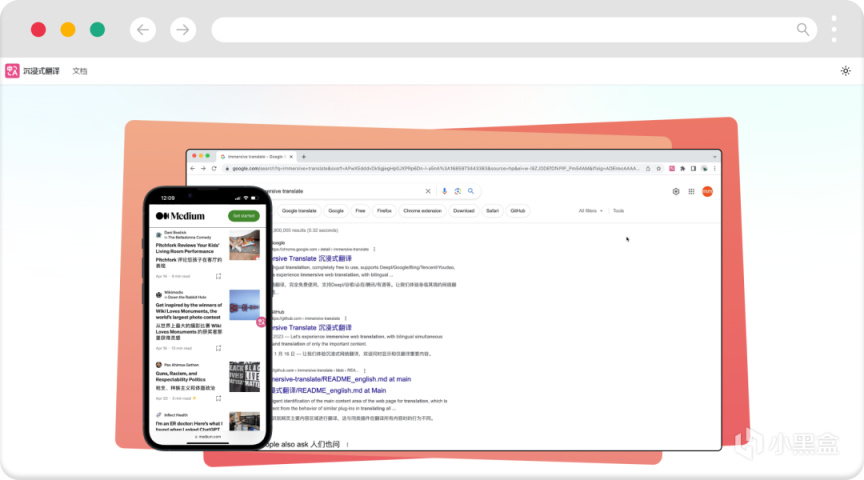Go back with the outer browser's back arrow

pos(143,30)
